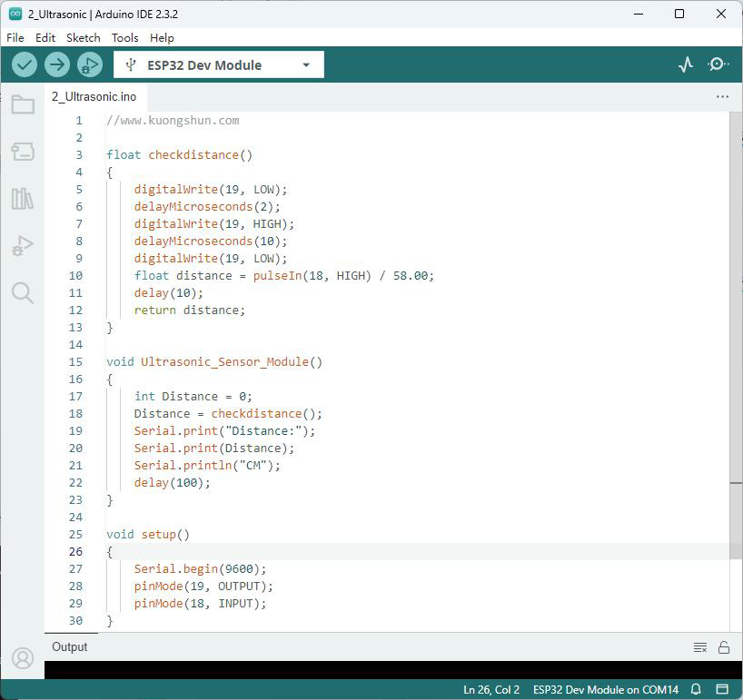Open the Sketchbook folder panel
Screen dimensions: 743x700
[x=23, y=104]
